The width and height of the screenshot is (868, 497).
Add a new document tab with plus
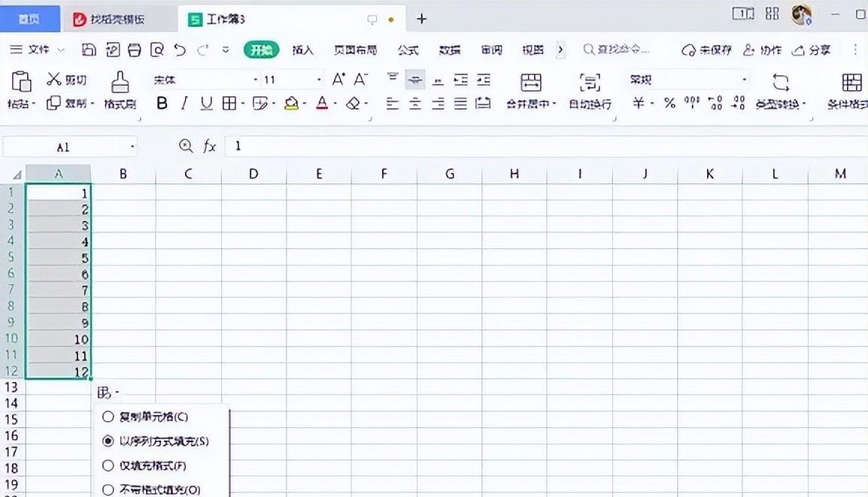pos(422,19)
